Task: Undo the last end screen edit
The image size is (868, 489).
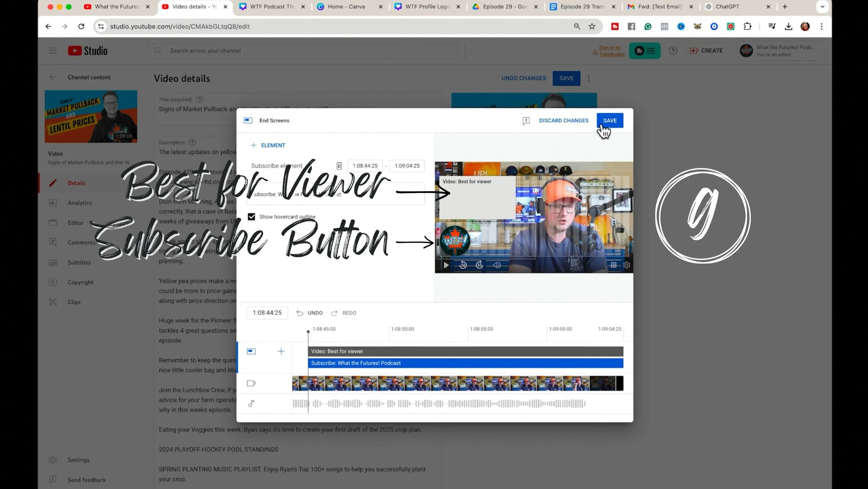Action: tap(309, 313)
